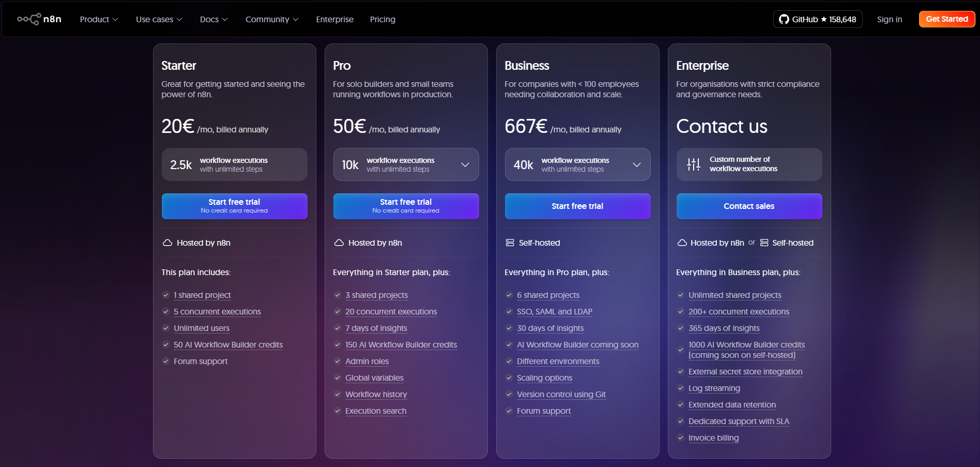Click the cloud hosting icon on the Pro plan
Image resolution: width=980 pixels, height=467 pixels.
[x=339, y=242]
